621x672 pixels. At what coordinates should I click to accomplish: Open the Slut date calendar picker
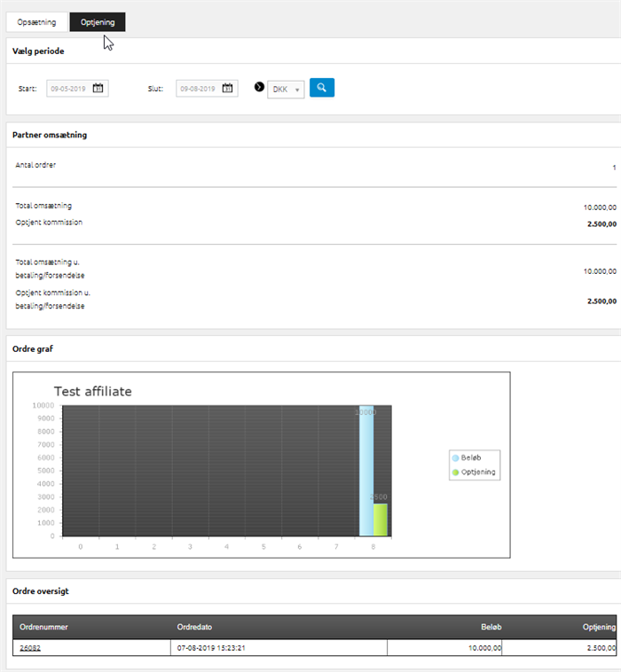pos(228,89)
